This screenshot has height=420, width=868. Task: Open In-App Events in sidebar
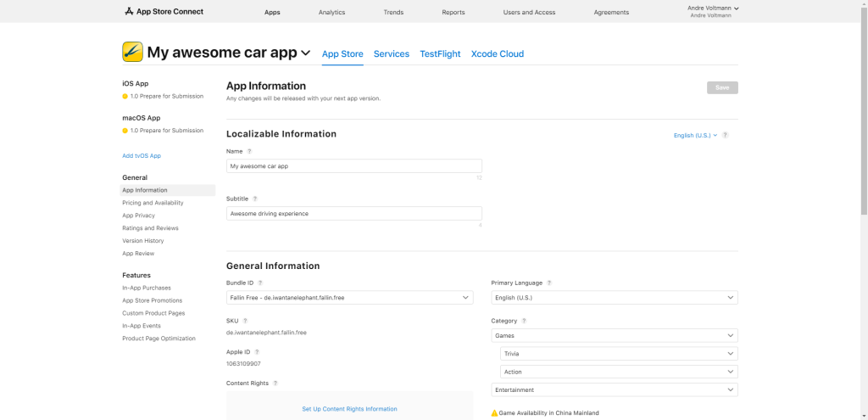[x=142, y=326]
